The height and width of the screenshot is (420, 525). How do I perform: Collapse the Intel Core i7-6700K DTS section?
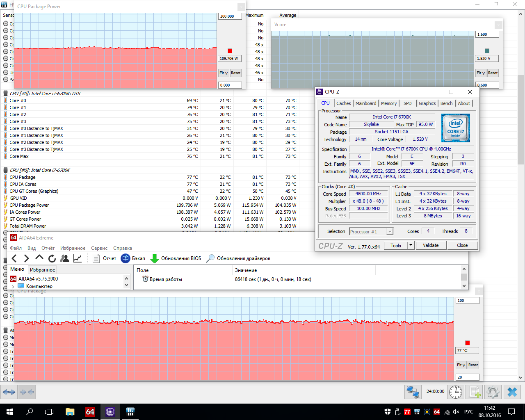click(6, 94)
